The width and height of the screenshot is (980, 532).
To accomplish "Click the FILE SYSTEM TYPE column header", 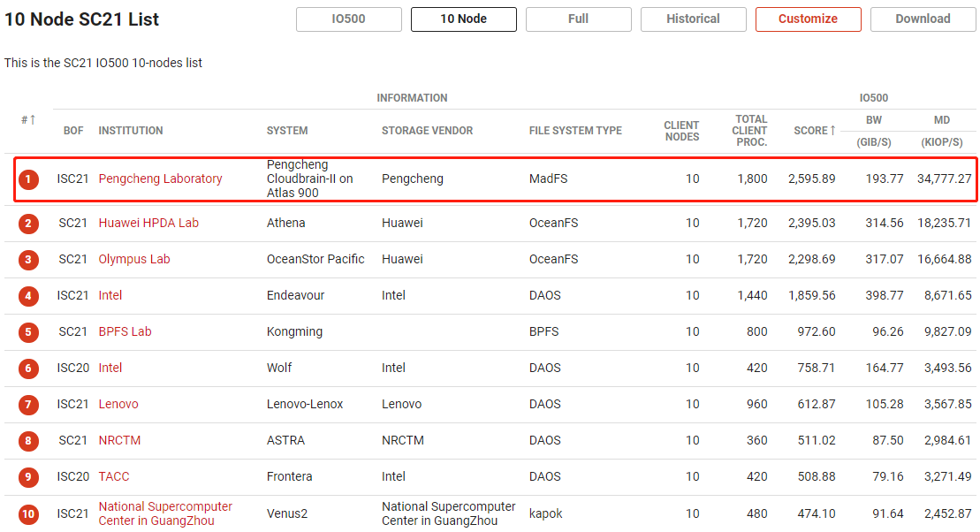I will click(575, 131).
